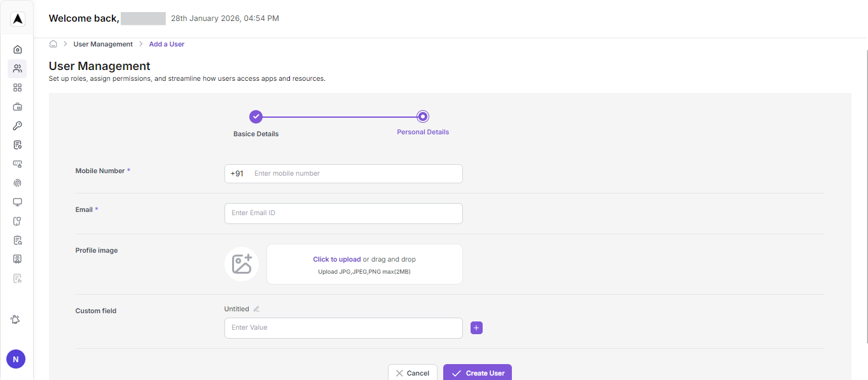The height and width of the screenshot is (380, 868).
Task: Open the notification bell icon
Action: pos(15,319)
